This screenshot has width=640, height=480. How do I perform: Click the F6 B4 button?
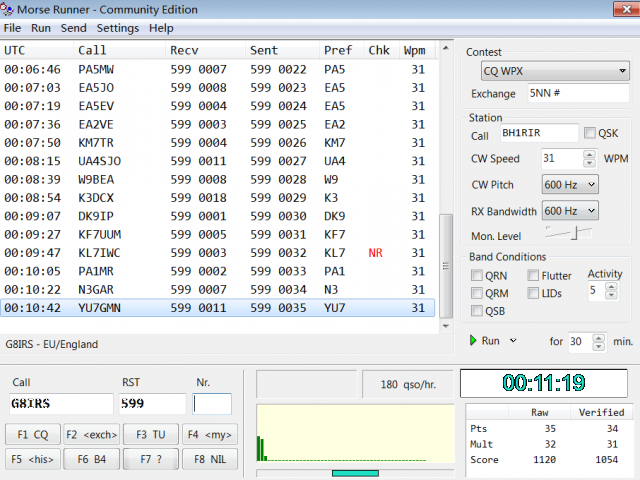[x=92, y=459]
